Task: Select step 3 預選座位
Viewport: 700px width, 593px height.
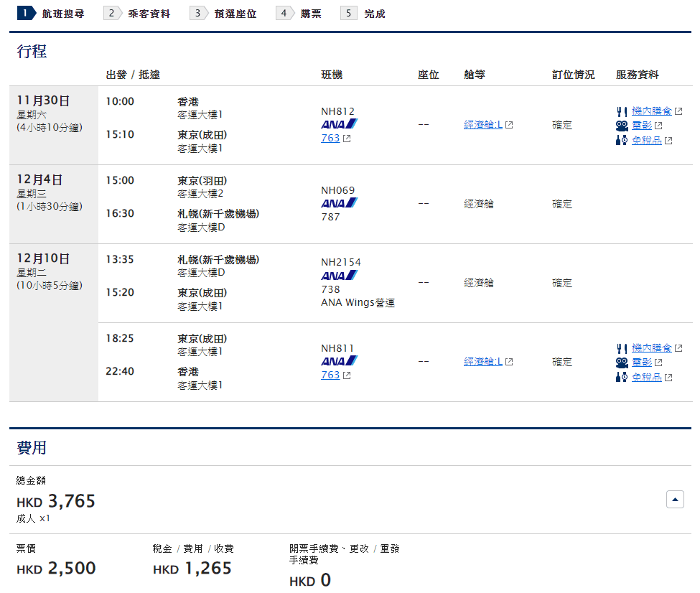Action: click(224, 14)
